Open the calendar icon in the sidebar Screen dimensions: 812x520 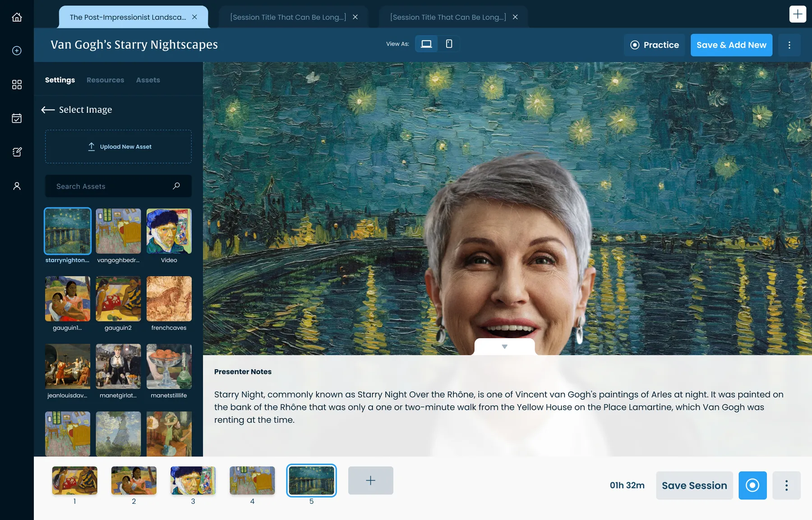17,118
